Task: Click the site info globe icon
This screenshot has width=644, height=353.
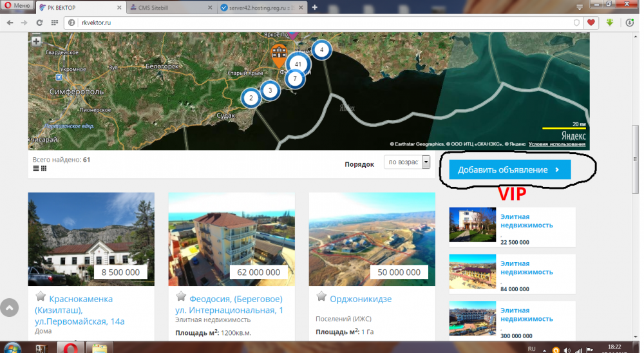Action: pyautogui.click(x=72, y=23)
